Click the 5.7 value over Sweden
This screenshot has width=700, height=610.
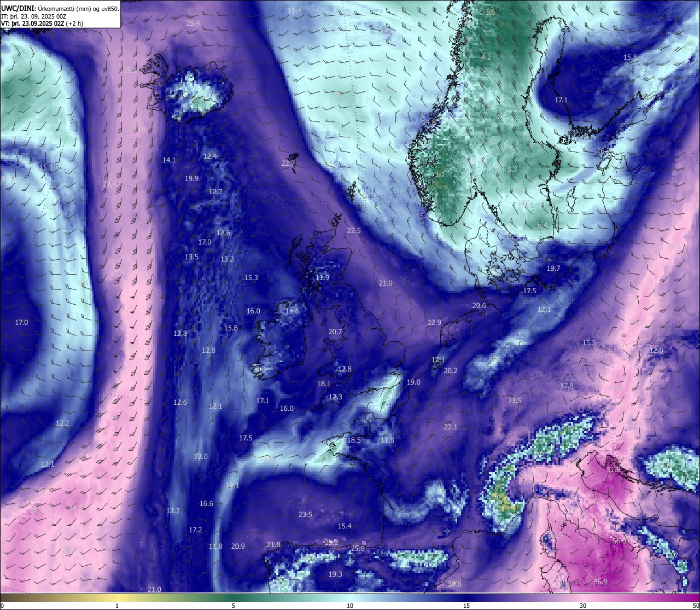pos(512,169)
